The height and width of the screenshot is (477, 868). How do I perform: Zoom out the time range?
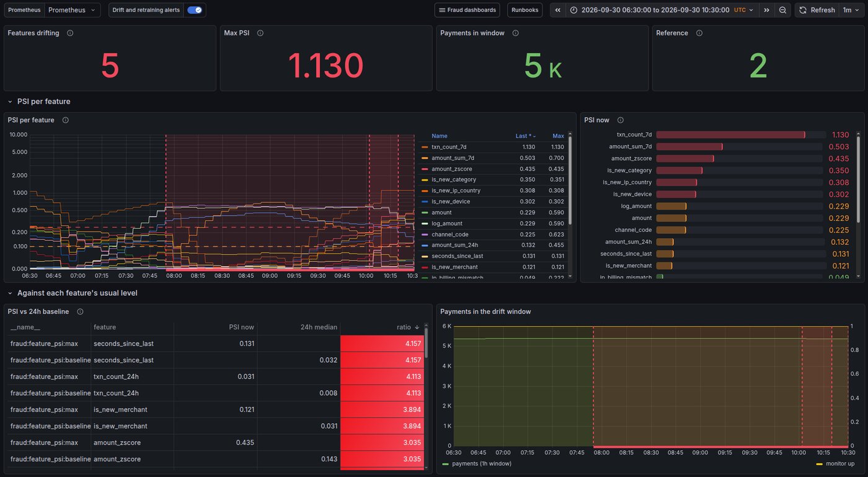click(x=783, y=10)
